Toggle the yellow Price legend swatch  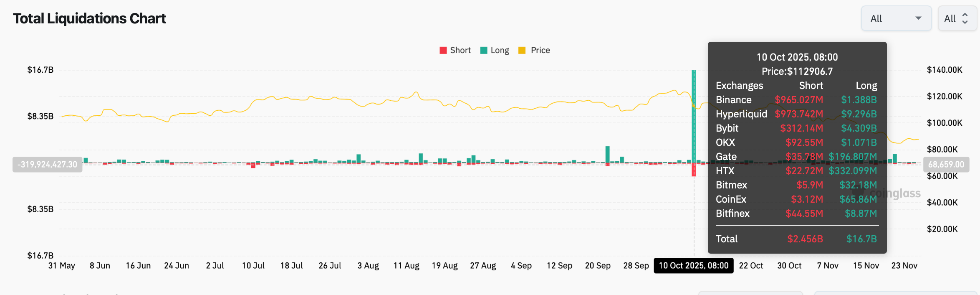pos(521,50)
